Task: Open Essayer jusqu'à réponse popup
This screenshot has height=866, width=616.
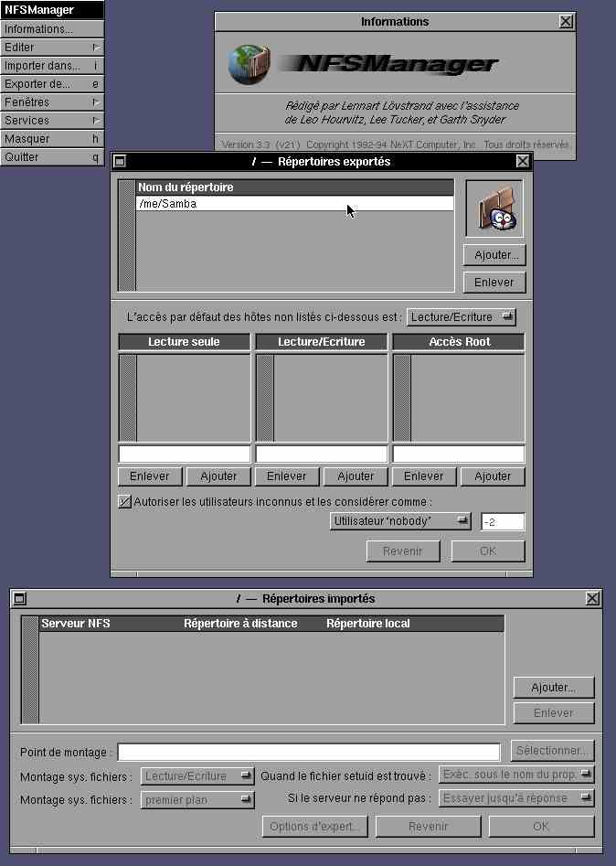Action: pyautogui.click(x=516, y=798)
